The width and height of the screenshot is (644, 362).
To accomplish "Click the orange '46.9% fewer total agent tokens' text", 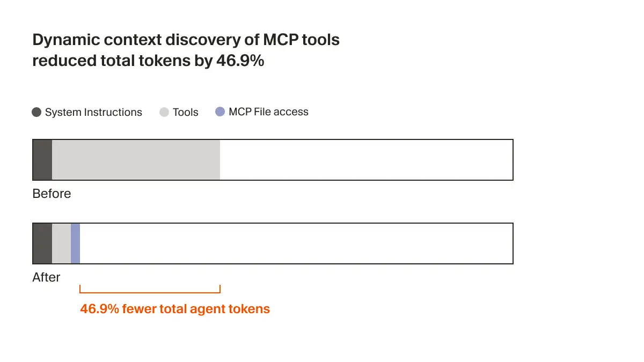I will click(175, 309).
